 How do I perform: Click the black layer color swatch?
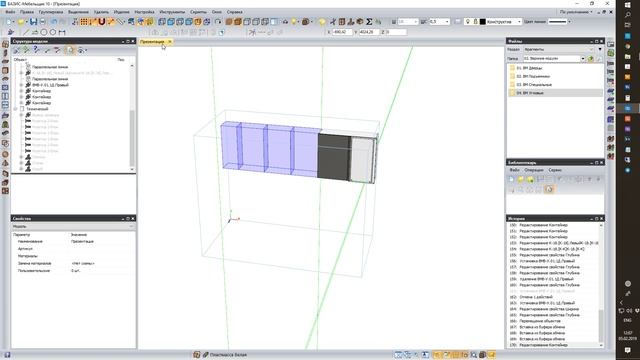coord(482,22)
